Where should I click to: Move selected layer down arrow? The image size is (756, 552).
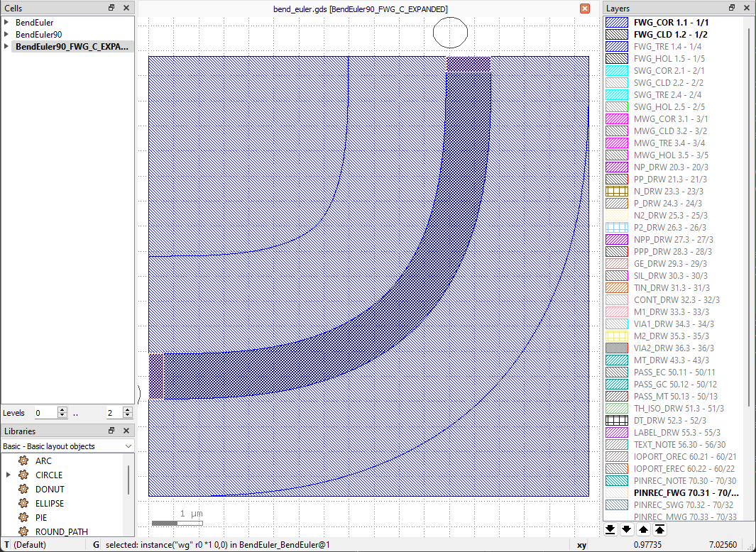coord(626,529)
